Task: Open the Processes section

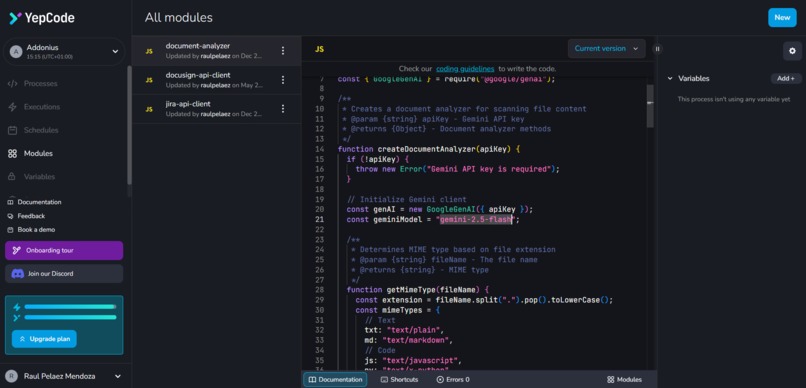Action: click(40, 83)
